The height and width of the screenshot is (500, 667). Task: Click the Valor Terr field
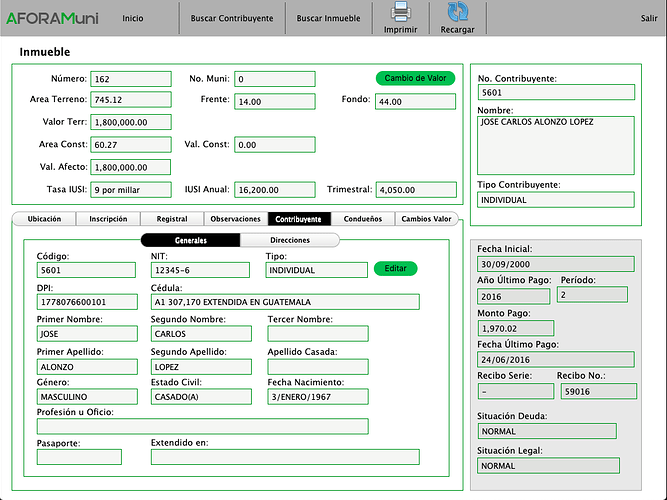click(131, 122)
